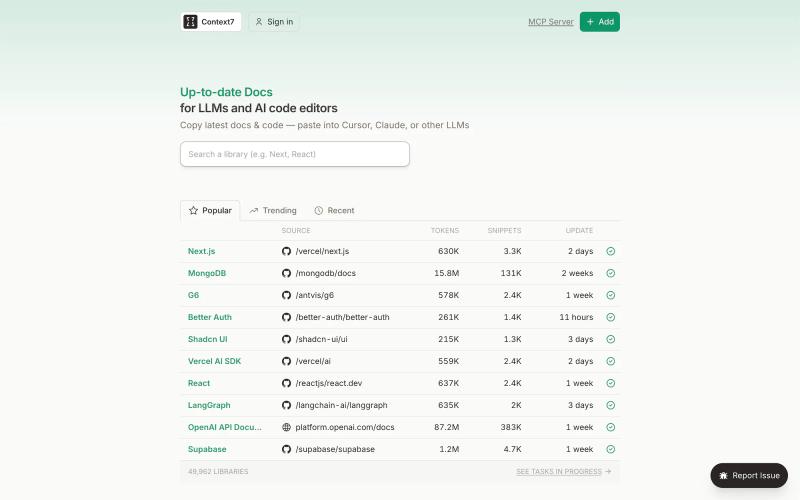Click the check status icon in Next.js row

point(611,251)
